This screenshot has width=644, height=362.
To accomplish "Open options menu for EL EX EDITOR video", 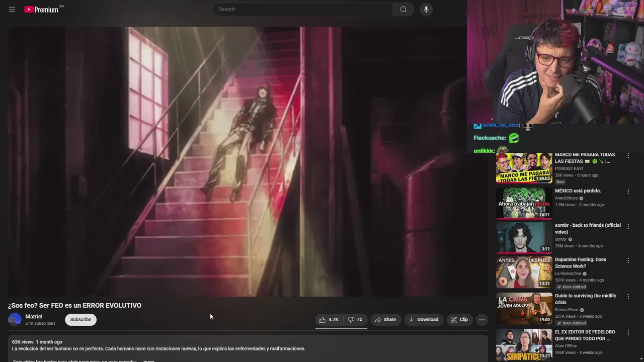I will tap(628, 333).
